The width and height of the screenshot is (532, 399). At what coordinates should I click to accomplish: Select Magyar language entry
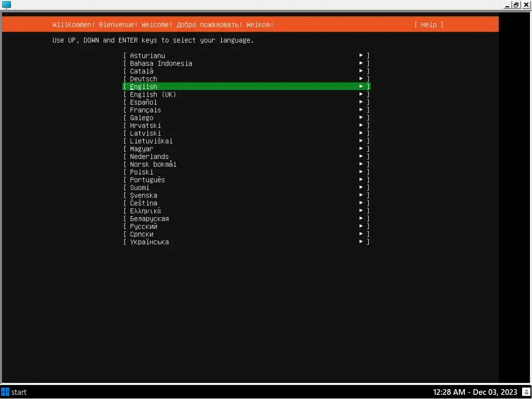click(x=246, y=149)
